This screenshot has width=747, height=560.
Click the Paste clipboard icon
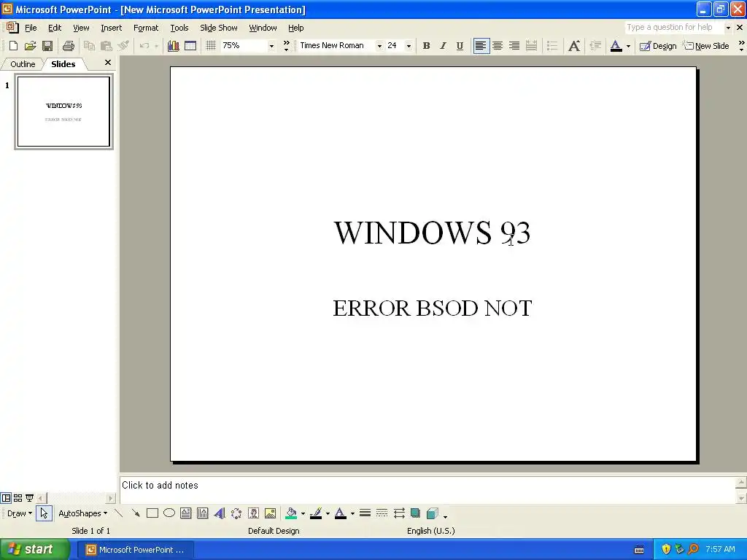(x=107, y=46)
